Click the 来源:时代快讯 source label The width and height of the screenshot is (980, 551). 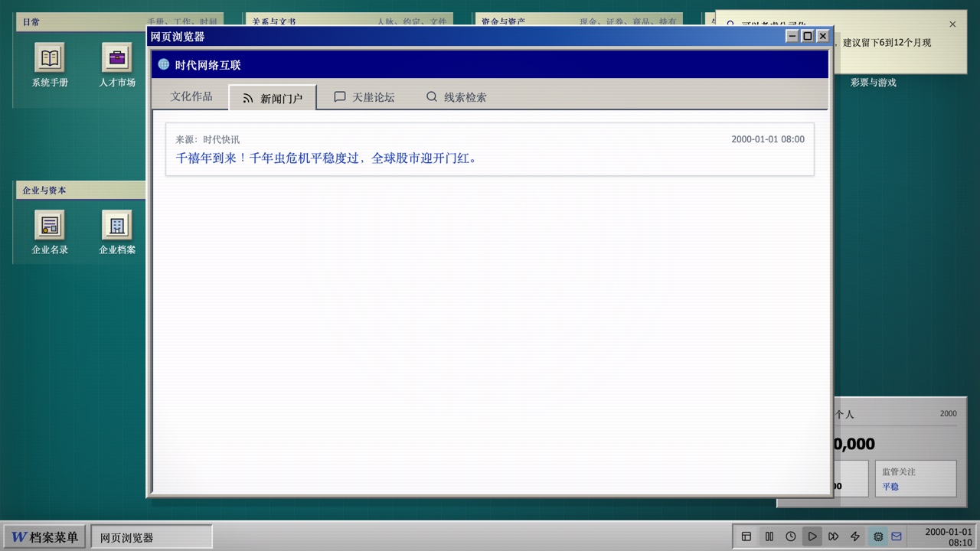(207, 139)
